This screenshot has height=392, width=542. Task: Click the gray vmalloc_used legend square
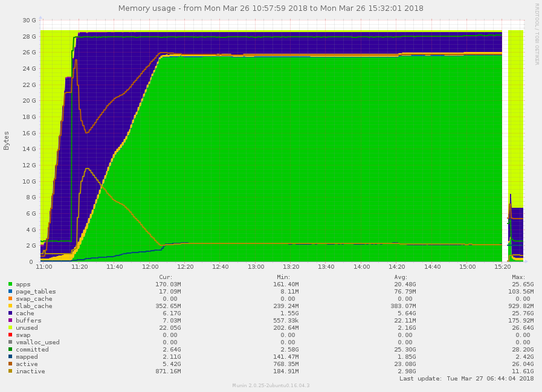9,342
